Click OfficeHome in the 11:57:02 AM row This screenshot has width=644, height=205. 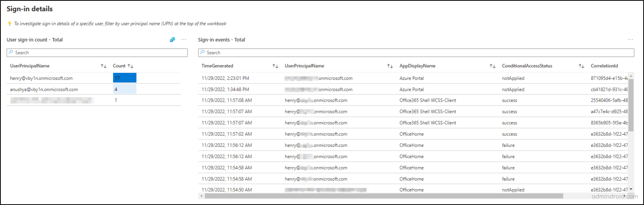pyautogui.click(x=412, y=134)
